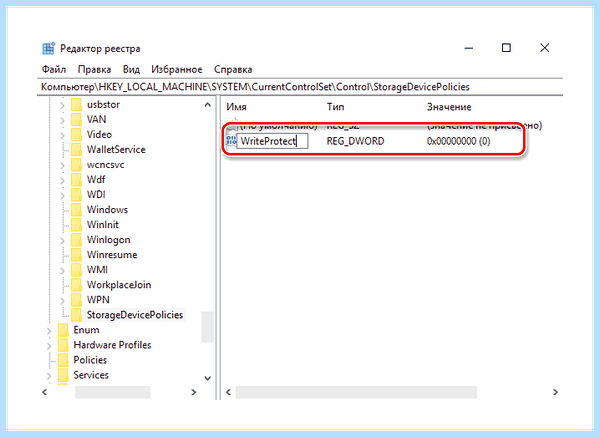Expand the Hardware Profiles key
The image size is (600, 437).
point(49,345)
